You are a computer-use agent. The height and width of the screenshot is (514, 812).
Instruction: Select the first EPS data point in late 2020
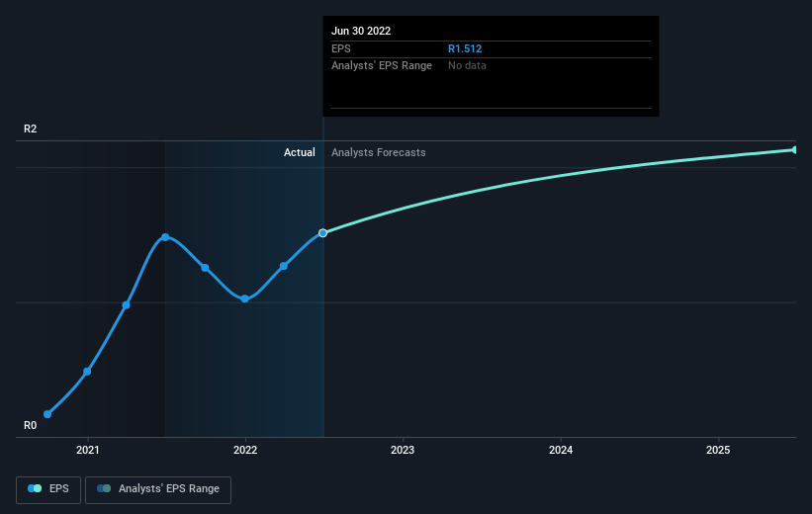coord(47,414)
